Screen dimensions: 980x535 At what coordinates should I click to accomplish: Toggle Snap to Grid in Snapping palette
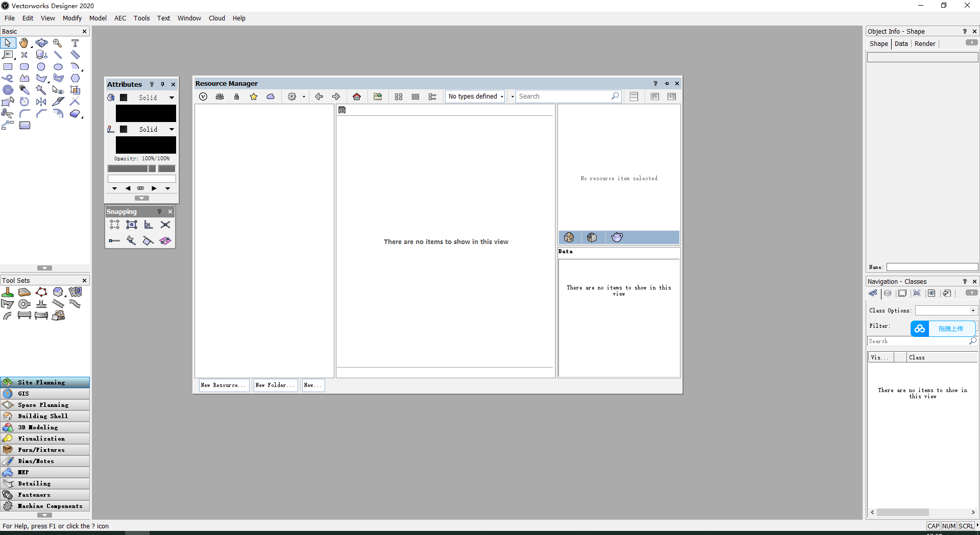(x=114, y=225)
